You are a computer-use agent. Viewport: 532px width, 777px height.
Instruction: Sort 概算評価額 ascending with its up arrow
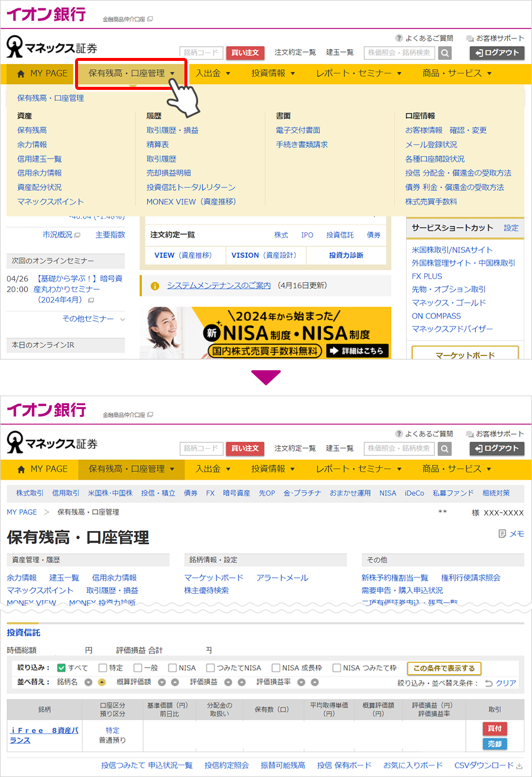click(x=175, y=682)
